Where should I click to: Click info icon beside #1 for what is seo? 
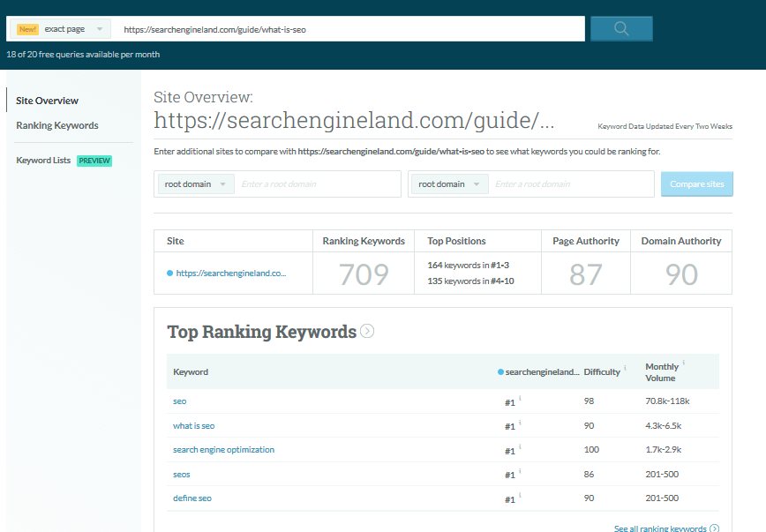(x=520, y=423)
